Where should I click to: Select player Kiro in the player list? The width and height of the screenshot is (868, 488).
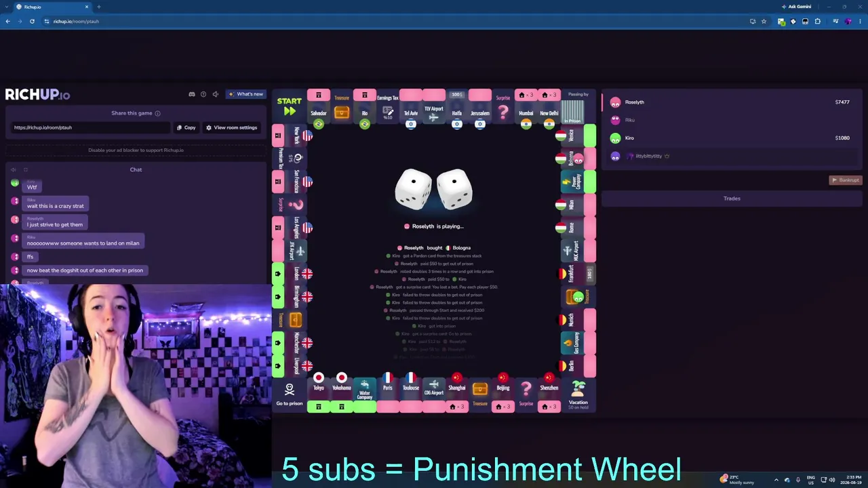pyautogui.click(x=732, y=138)
